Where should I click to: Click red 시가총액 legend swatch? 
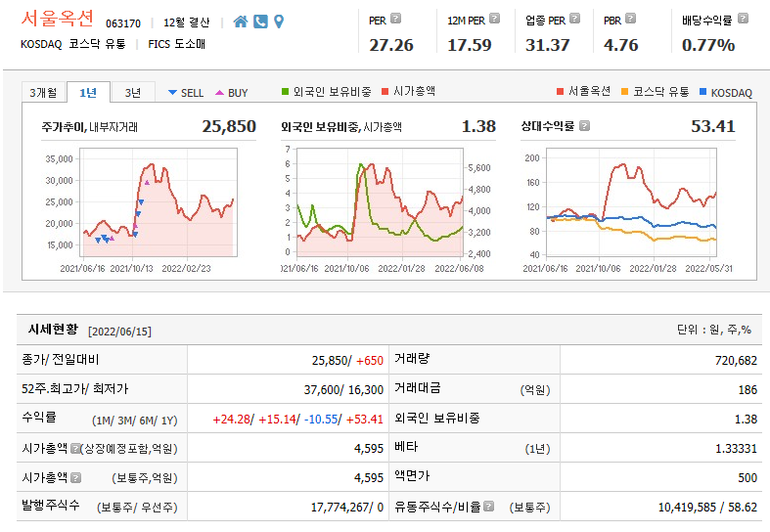point(385,91)
